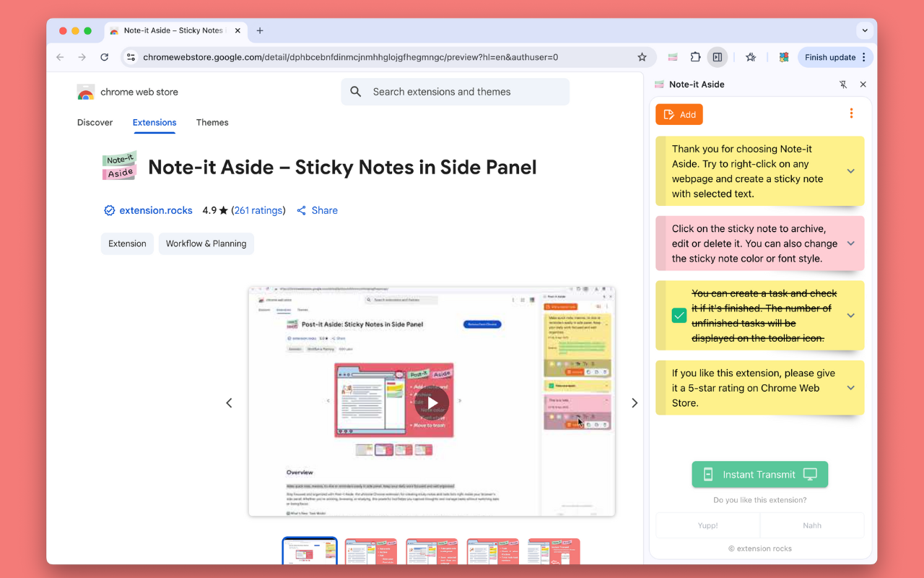Open the bookmarks star toolbar icon
Screen dimensions: 924x578
pyautogui.click(x=751, y=57)
